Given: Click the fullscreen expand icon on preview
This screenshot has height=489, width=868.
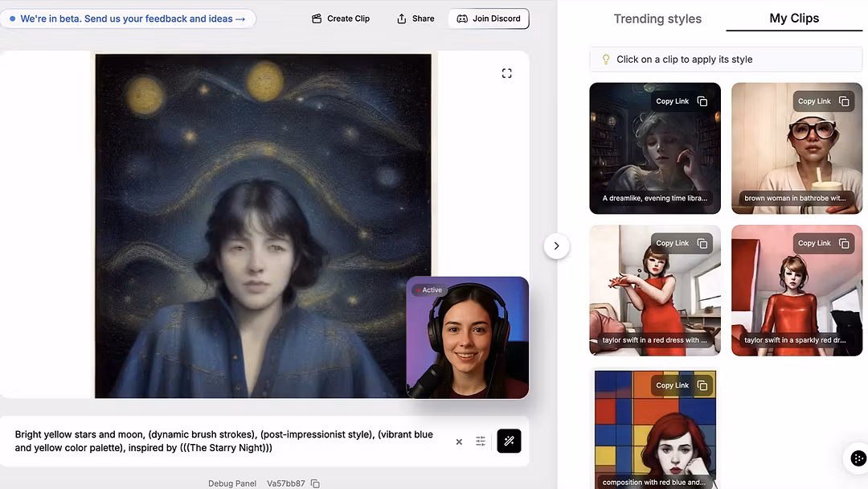Looking at the screenshot, I should click(506, 73).
